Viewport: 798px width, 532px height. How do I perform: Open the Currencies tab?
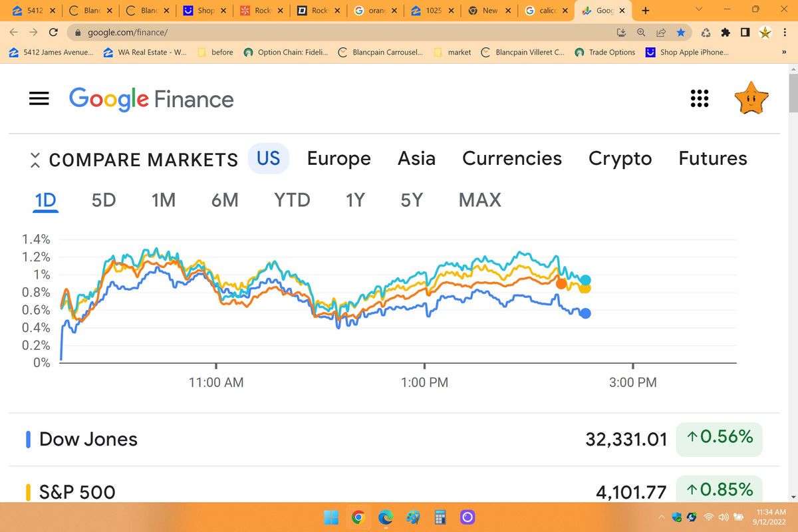[512, 159]
